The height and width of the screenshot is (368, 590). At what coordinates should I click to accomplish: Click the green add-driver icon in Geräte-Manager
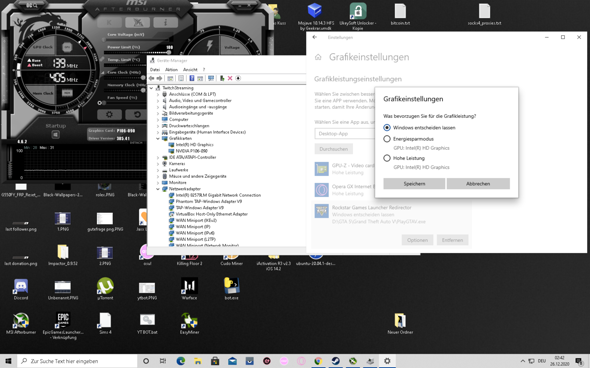coord(222,78)
